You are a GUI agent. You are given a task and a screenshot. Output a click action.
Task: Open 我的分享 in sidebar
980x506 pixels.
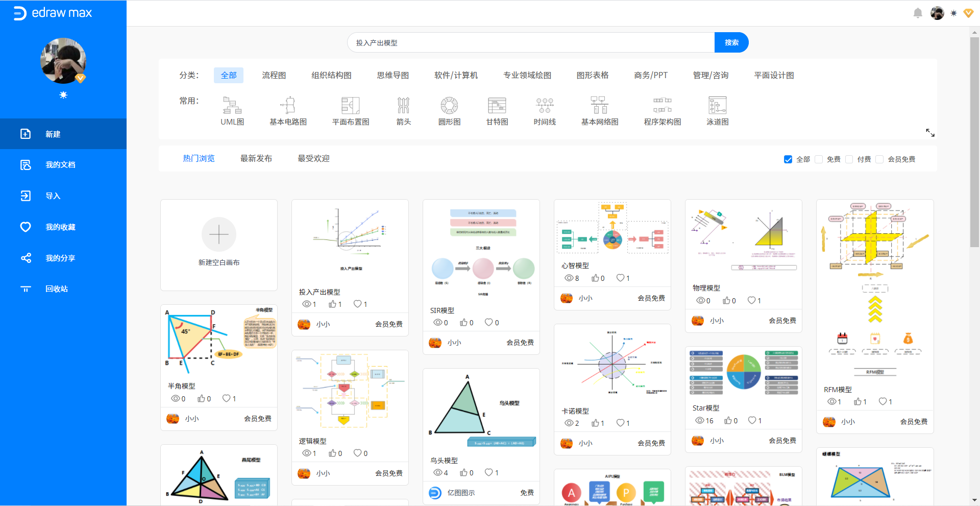(63, 258)
